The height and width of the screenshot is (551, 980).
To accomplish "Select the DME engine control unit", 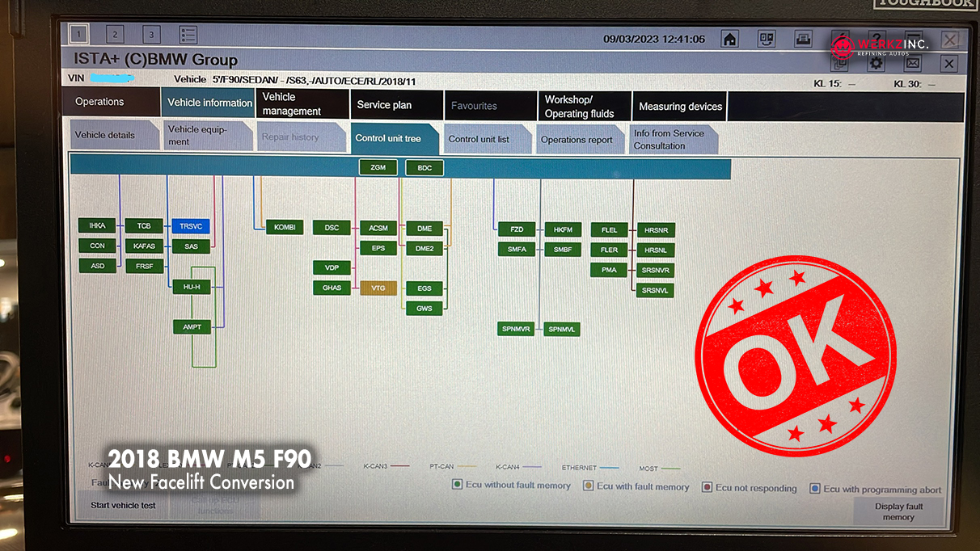I will (x=425, y=229).
